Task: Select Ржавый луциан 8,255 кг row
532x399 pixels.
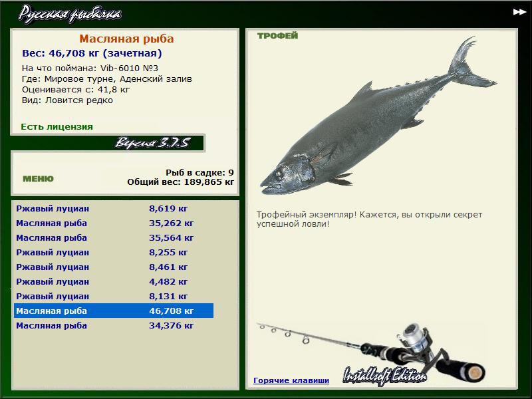Action: pos(114,252)
